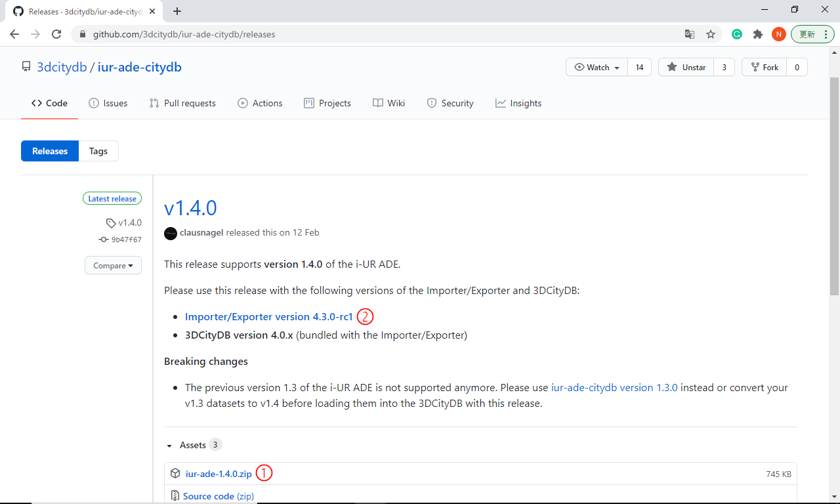View the 3 stargazers count
This screenshot has height=504, width=840.
(x=724, y=67)
